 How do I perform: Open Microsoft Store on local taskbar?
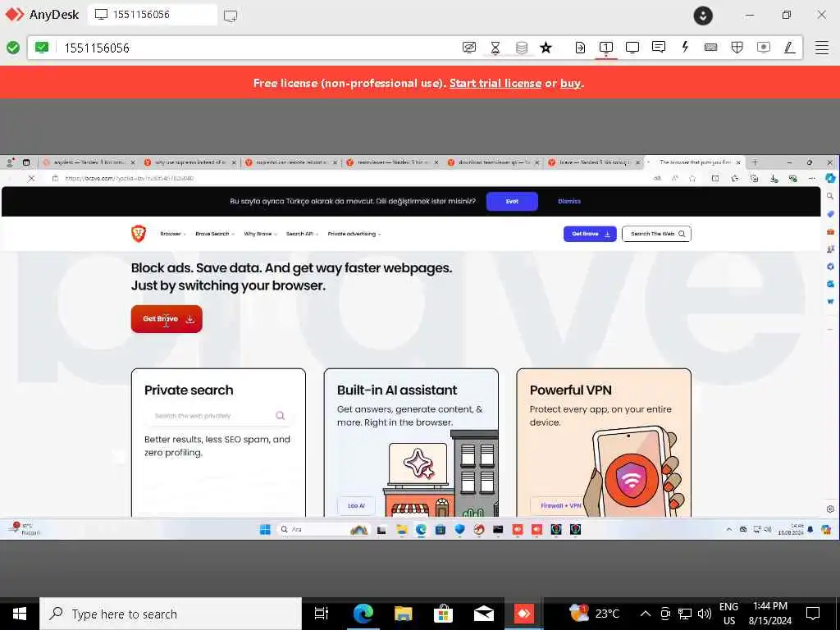tap(443, 614)
